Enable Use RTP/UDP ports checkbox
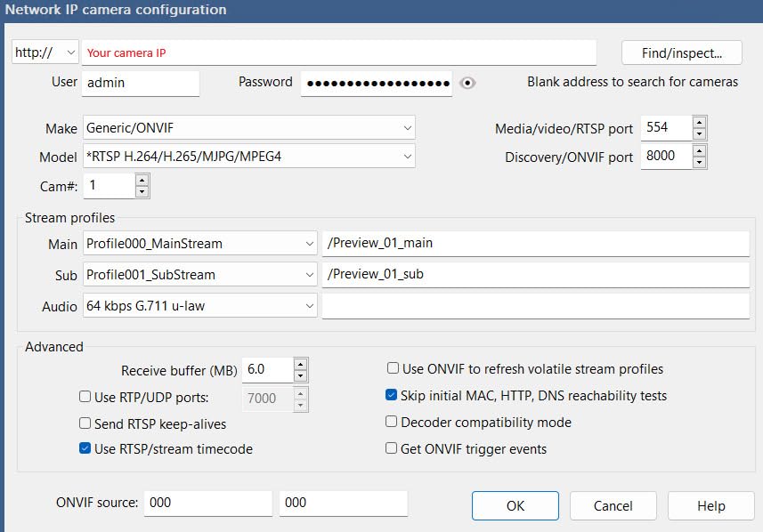The image size is (763, 532). [x=85, y=398]
